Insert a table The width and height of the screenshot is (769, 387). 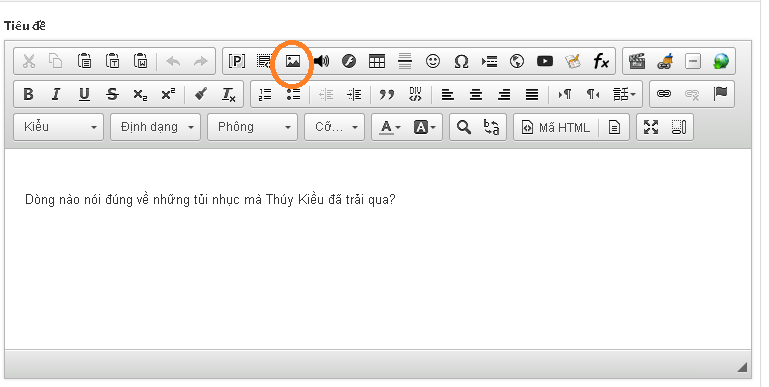(x=377, y=61)
